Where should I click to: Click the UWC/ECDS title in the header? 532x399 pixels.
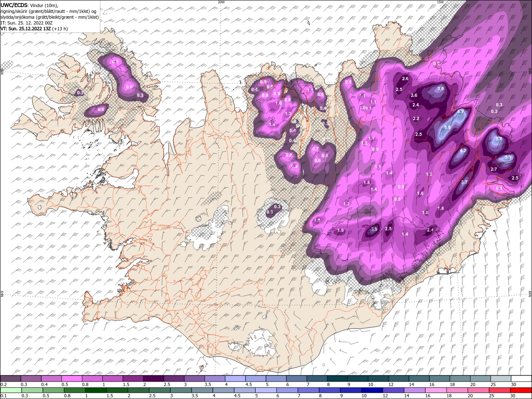tap(15, 5)
